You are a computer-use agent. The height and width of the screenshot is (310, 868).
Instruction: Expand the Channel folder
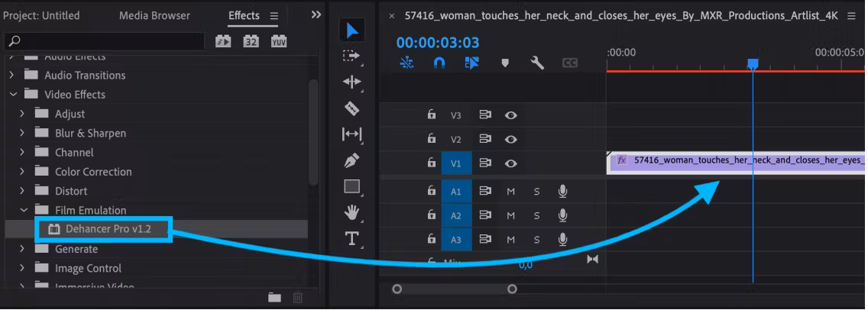22,152
